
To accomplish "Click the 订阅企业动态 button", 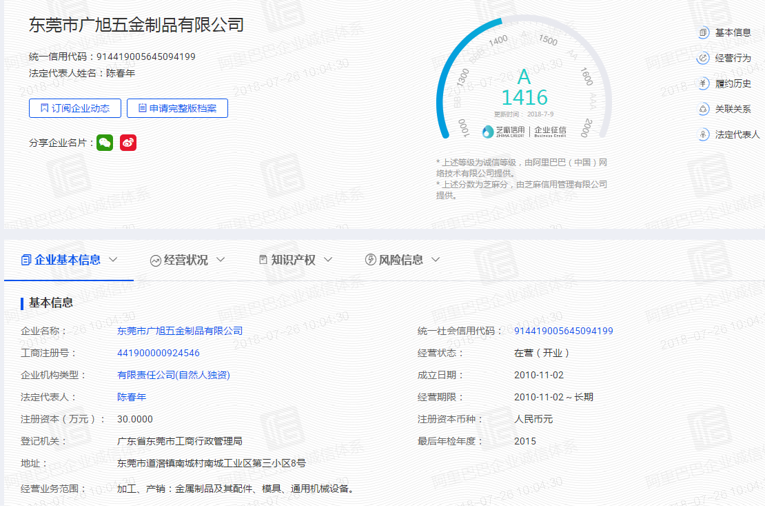I will [75, 108].
